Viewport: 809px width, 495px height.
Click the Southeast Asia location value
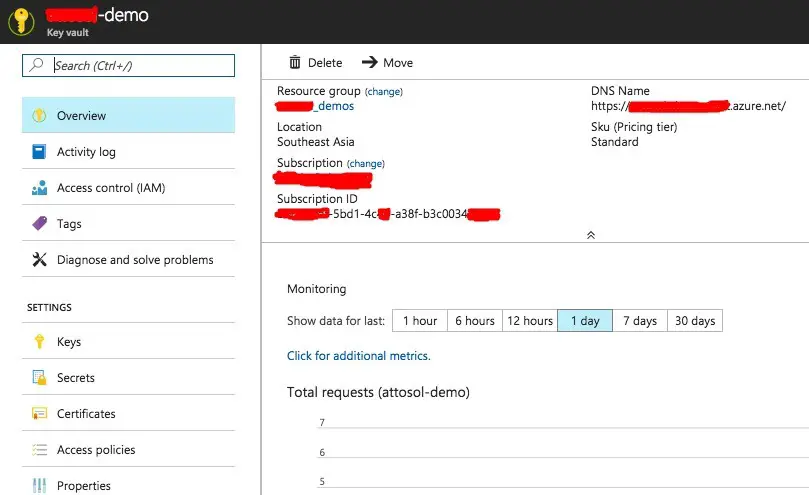point(316,142)
